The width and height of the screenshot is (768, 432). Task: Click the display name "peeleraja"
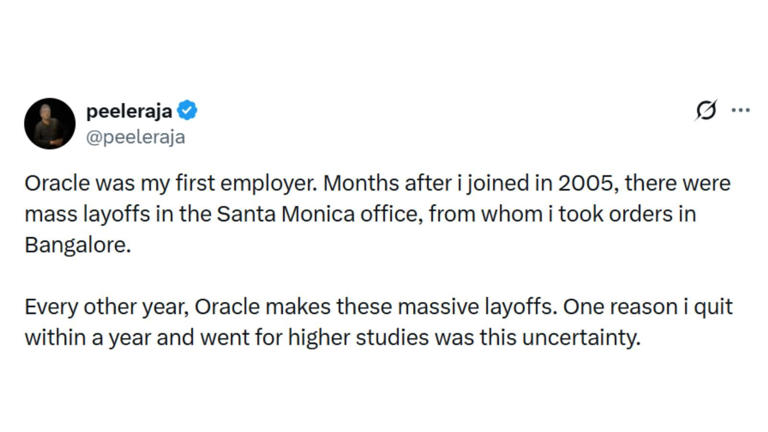[x=129, y=111]
